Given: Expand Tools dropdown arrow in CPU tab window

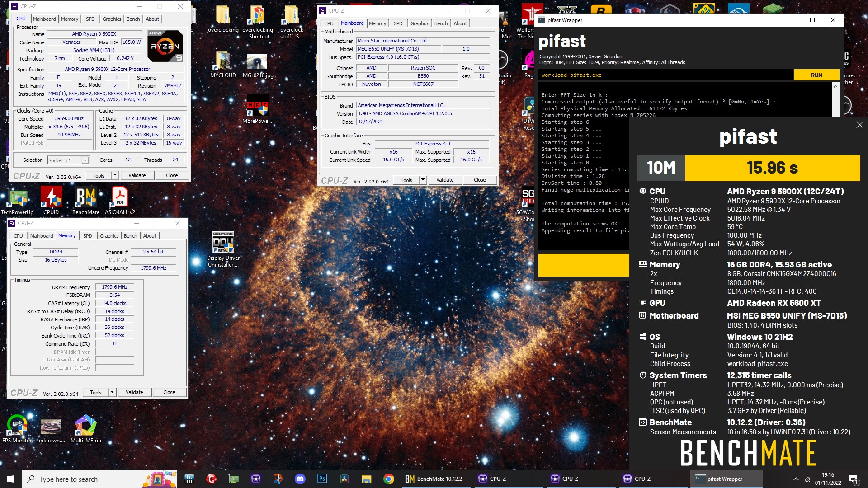Looking at the screenshot, I should [115, 175].
